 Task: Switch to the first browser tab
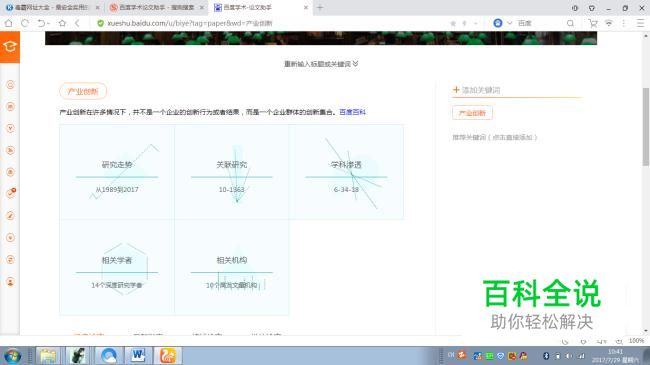[52, 7]
